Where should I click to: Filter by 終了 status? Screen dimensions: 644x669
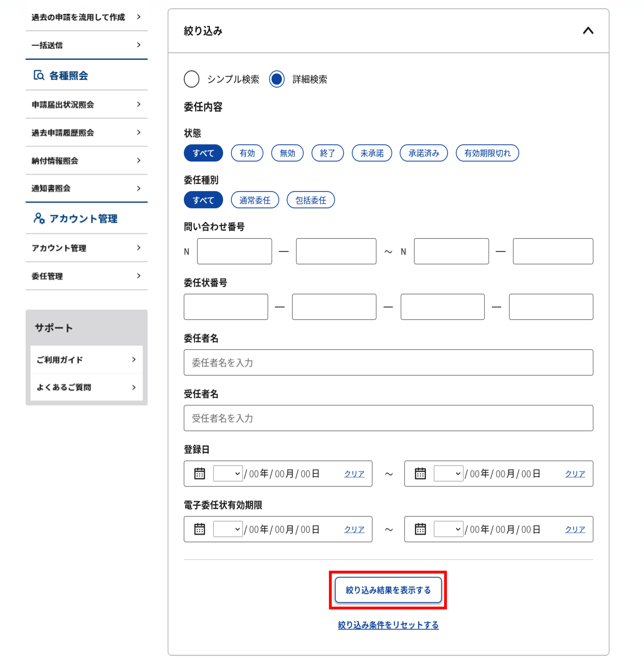click(x=328, y=153)
